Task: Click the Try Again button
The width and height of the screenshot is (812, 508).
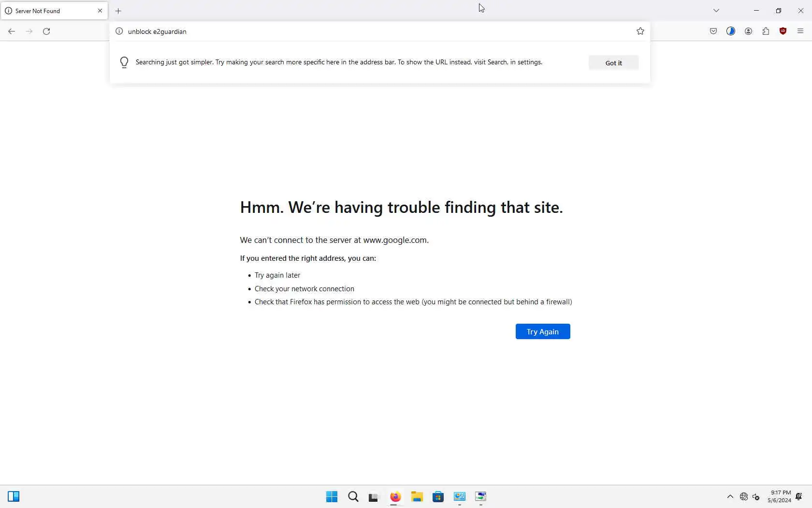Action: 543,331
